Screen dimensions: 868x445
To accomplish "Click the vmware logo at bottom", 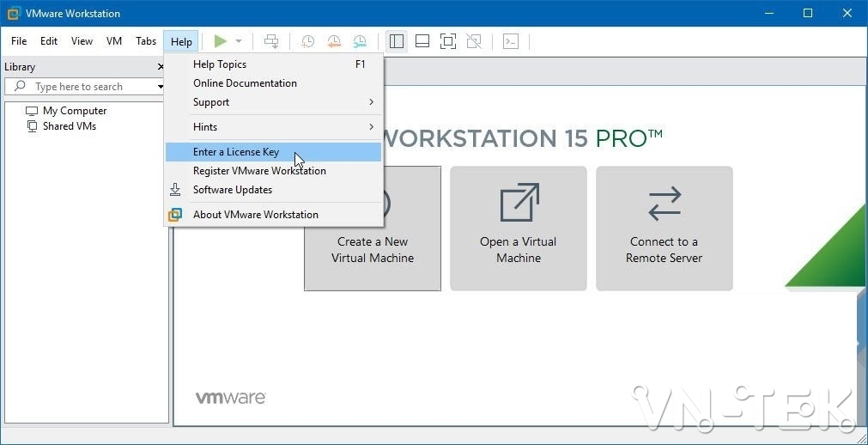I will pyautogui.click(x=230, y=398).
